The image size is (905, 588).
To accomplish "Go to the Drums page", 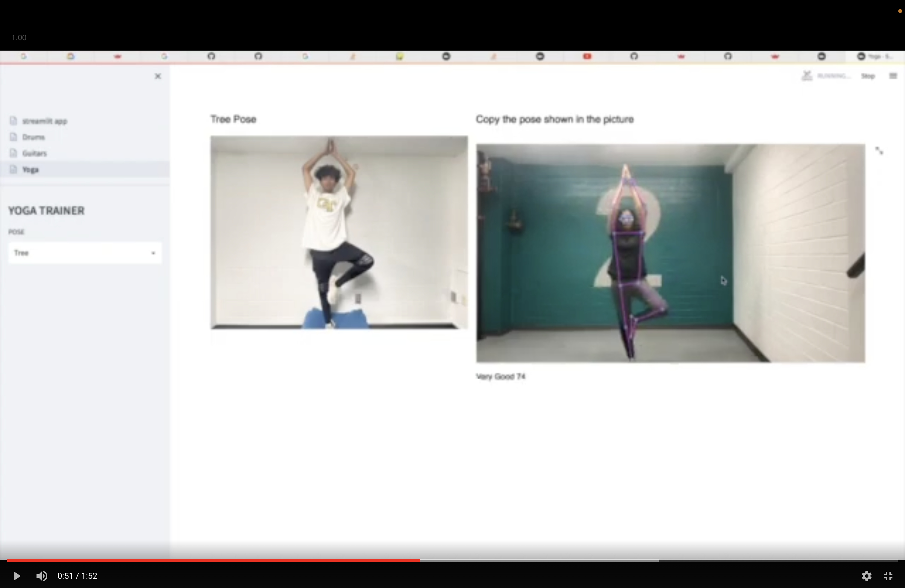I will [x=34, y=137].
